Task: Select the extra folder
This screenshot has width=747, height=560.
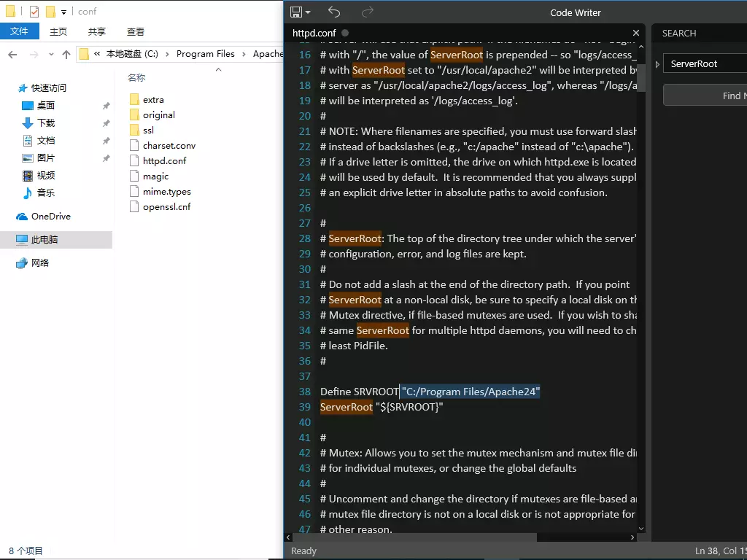Action: coord(153,99)
